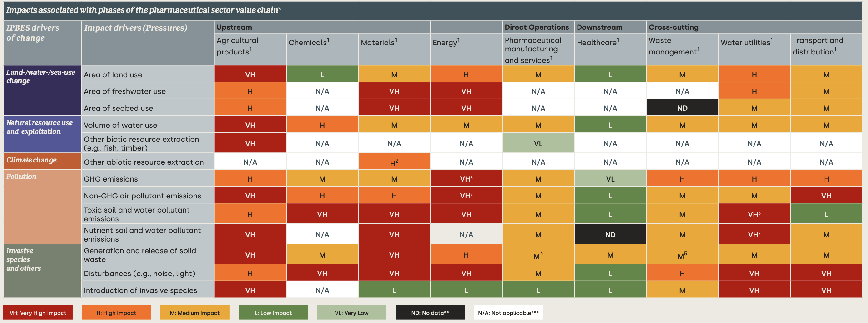Click the M: Medium Impact legend swatch

195,313
